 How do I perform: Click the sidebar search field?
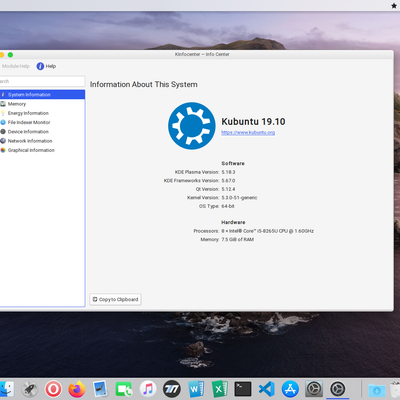42,81
